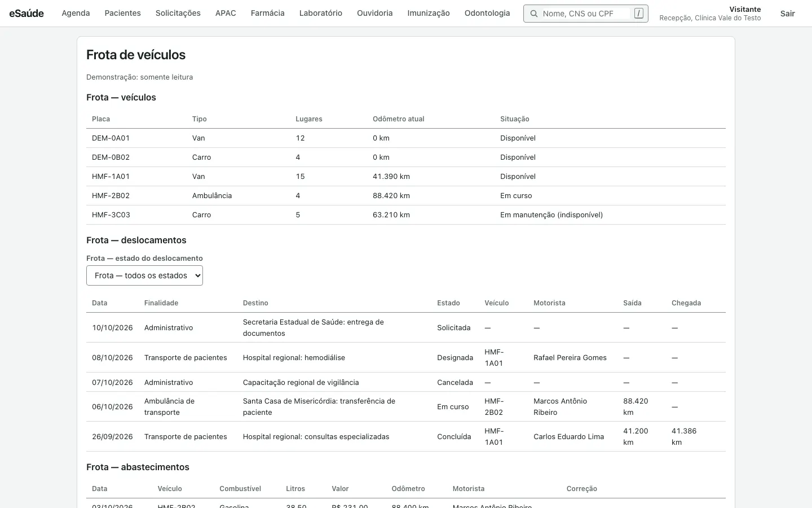Select driver Marcos Antônio Ribeiro in trips
Screen dimensions: 812x508
pyautogui.click(x=561, y=407)
